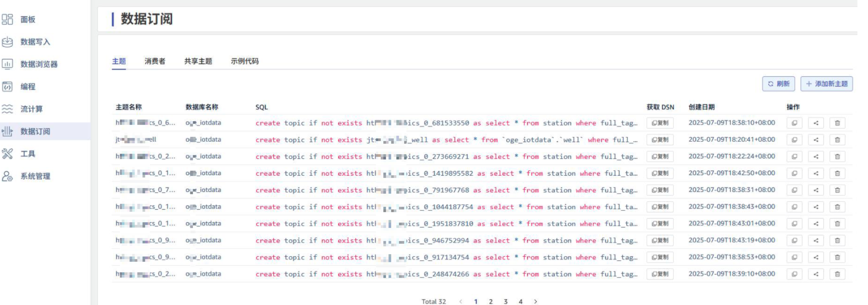
Task: Copy DSN for topic created 18:38:10
Action: [x=660, y=123]
